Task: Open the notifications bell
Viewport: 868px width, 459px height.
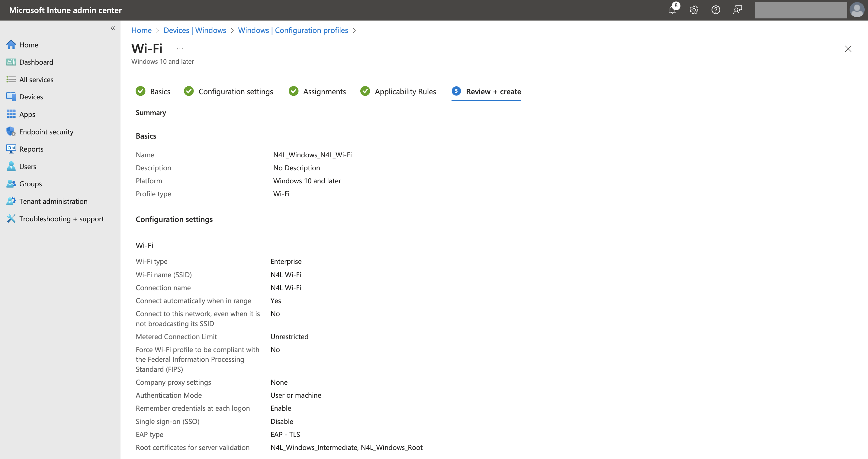Action: coord(672,10)
